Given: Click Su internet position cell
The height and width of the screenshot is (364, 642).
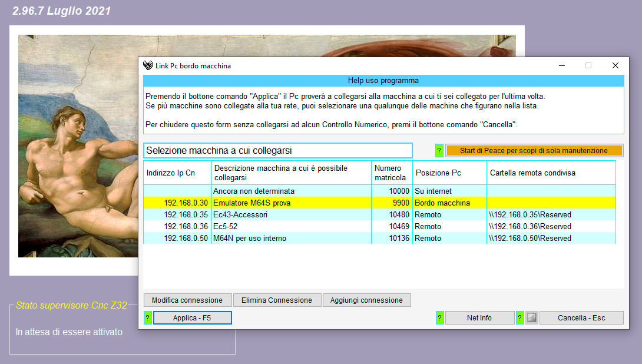Looking at the screenshot, I should [x=449, y=191].
